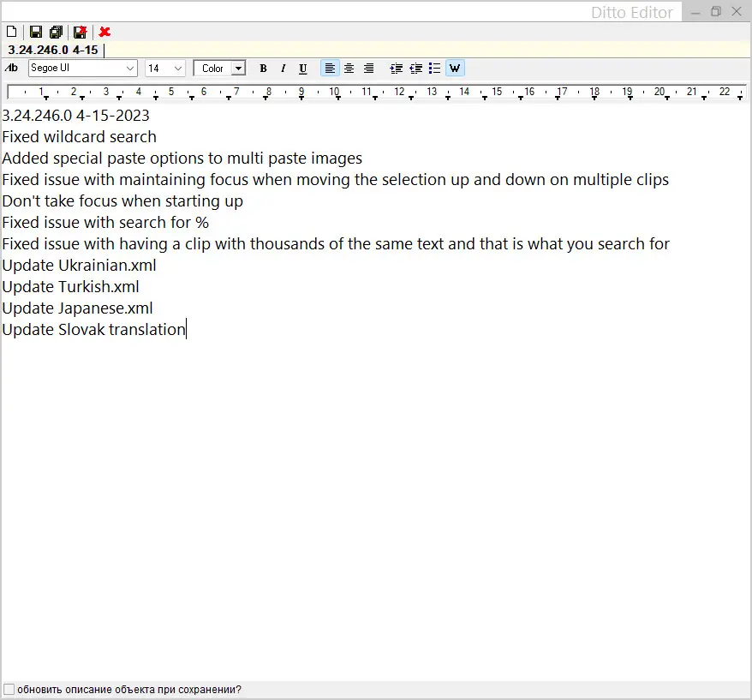Image resolution: width=752 pixels, height=700 pixels.
Task: Align text right
Action: point(368,69)
